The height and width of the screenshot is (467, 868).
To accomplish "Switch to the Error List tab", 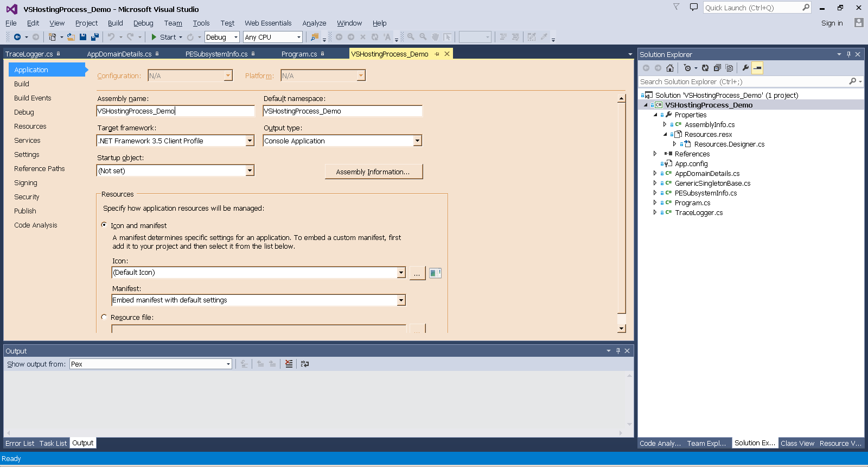I will 20,443.
